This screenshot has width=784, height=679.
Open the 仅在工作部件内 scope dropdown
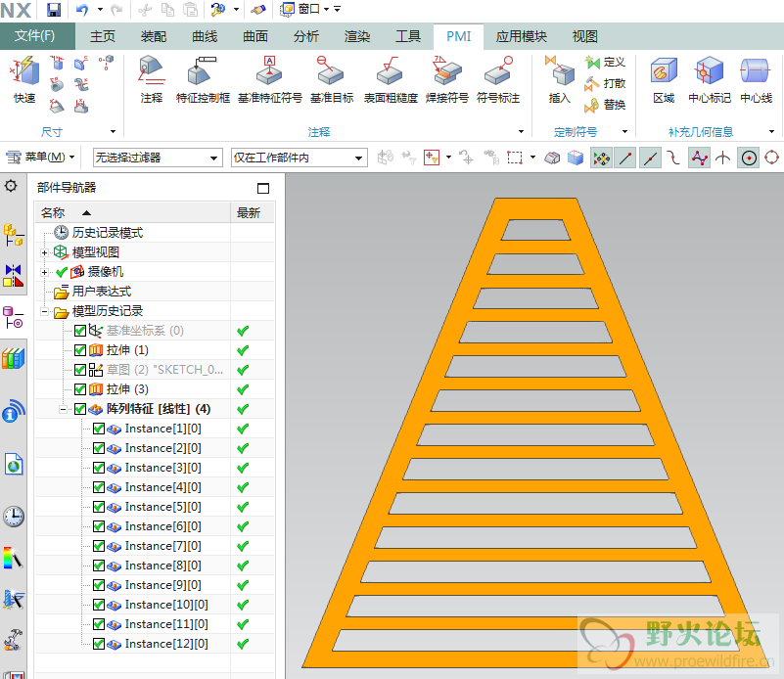[x=299, y=158]
